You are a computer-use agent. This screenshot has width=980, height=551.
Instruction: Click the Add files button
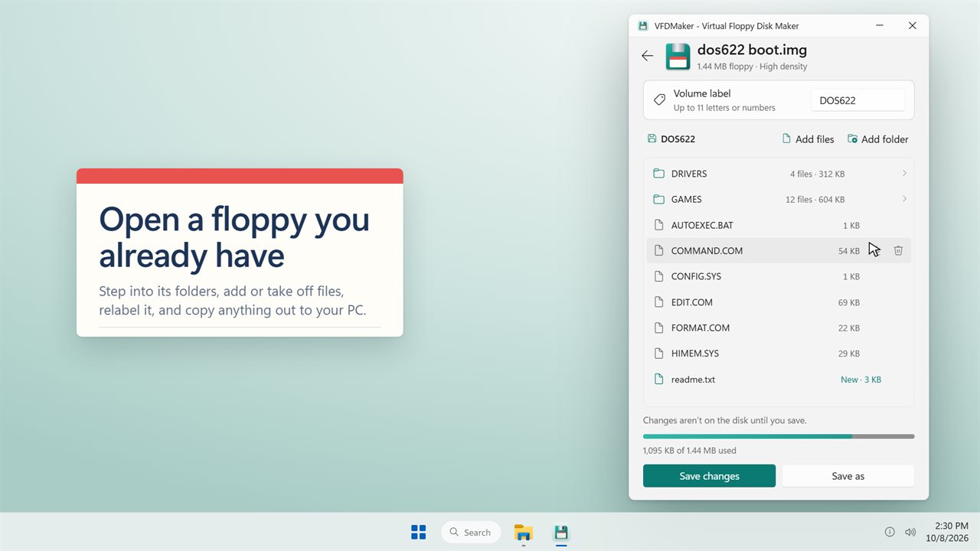coord(808,139)
